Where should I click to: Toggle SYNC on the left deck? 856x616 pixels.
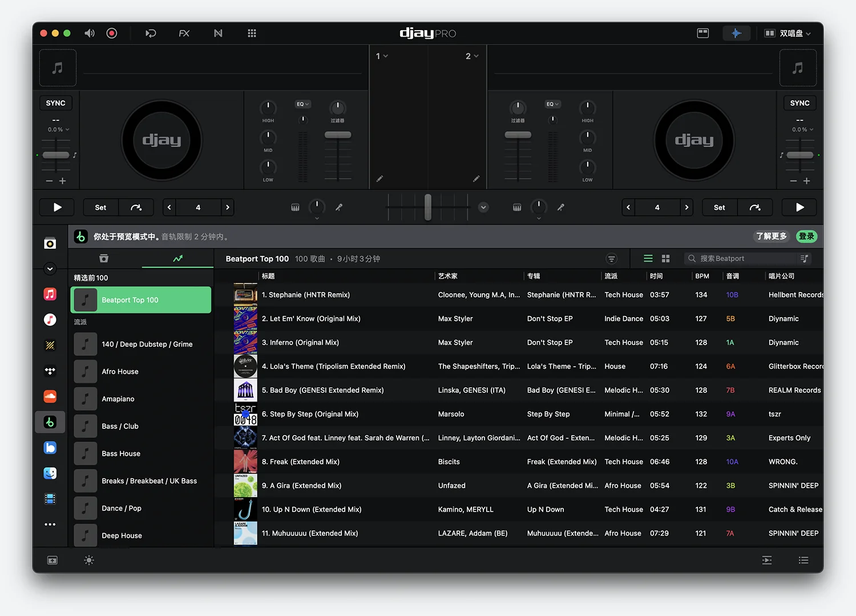(x=56, y=103)
